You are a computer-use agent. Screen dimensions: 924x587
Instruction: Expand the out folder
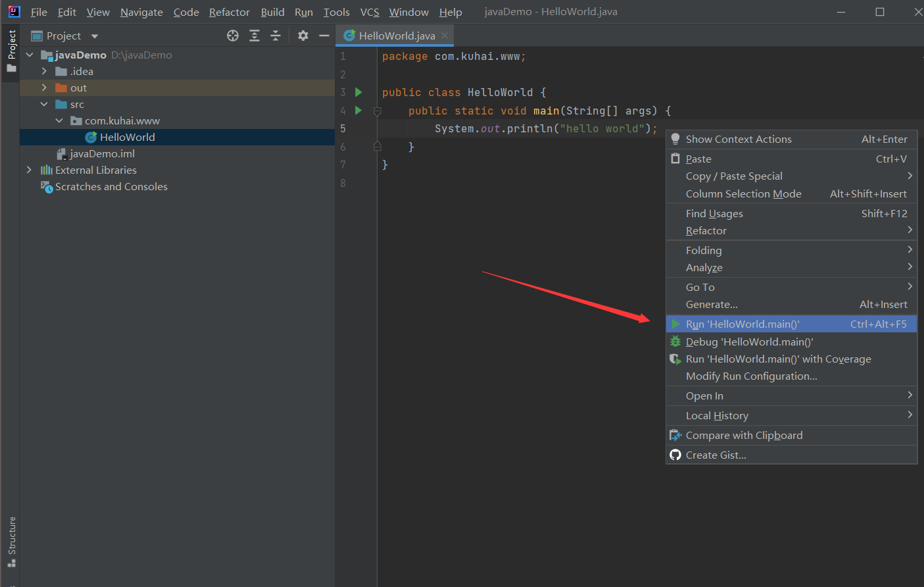tap(44, 88)
